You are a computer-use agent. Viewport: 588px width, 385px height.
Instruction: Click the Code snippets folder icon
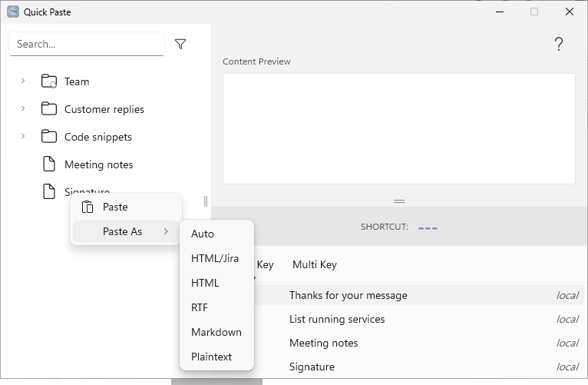click(49, 137)
